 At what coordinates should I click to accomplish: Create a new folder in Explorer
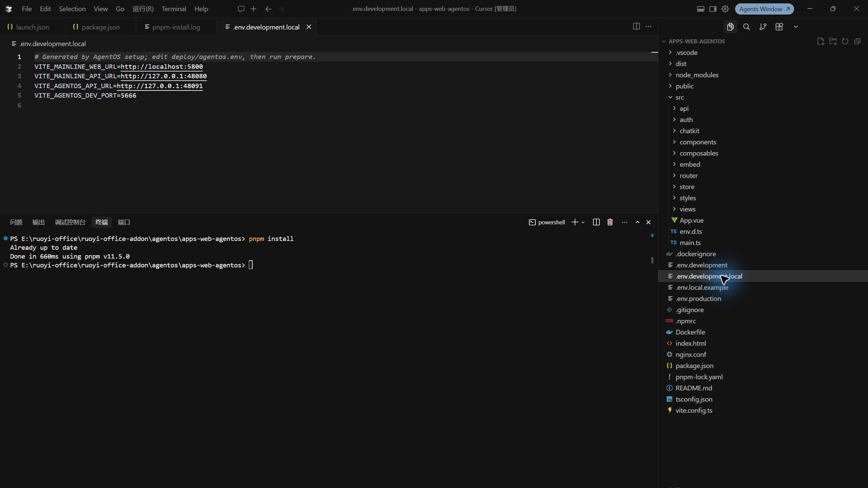coord(833,42)
